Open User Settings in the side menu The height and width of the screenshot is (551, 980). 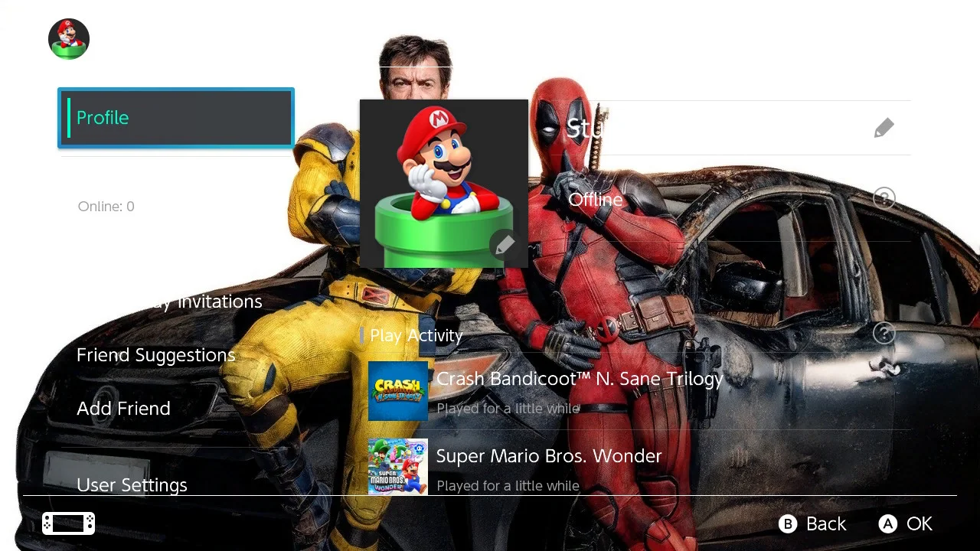(x=132, y=485)
